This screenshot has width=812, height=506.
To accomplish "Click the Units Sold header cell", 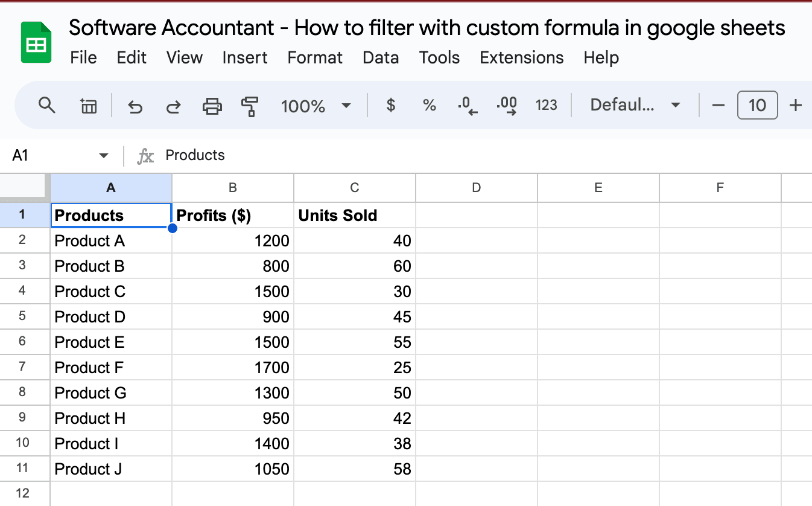I will click(355, 216).
